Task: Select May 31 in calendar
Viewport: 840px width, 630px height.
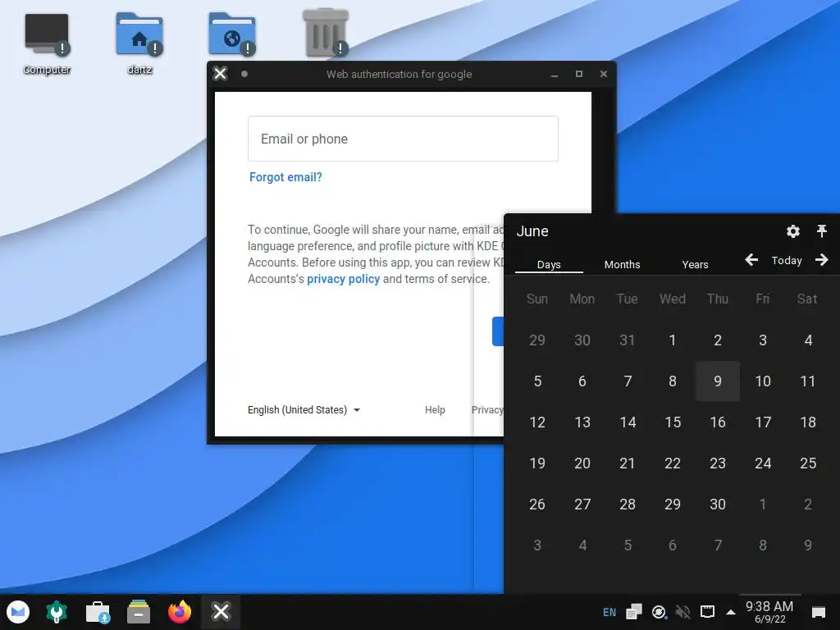Action: [x=628, y=340]
